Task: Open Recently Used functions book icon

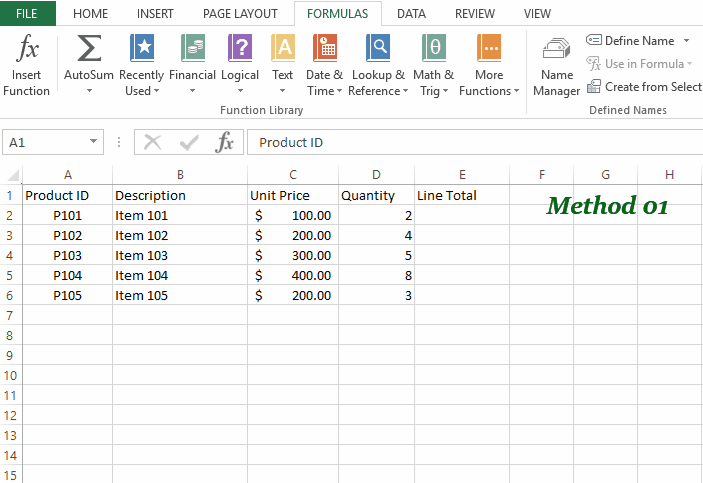Action: [142, 48]
